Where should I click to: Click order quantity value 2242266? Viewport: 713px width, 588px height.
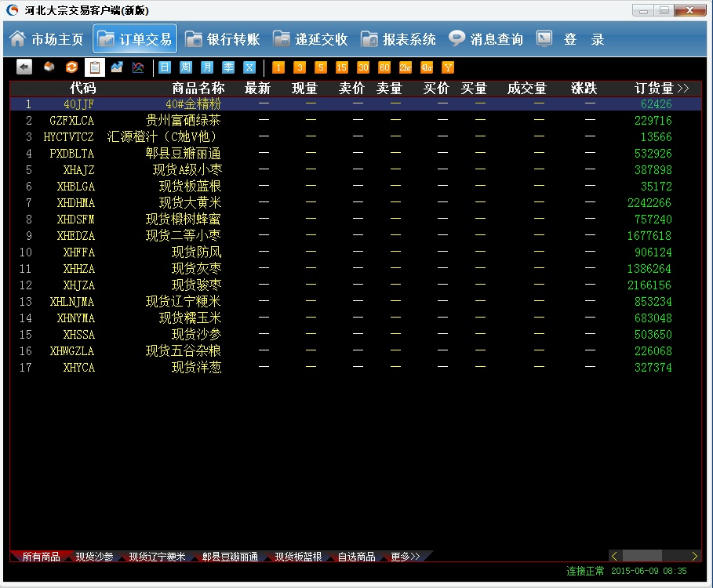649,203
